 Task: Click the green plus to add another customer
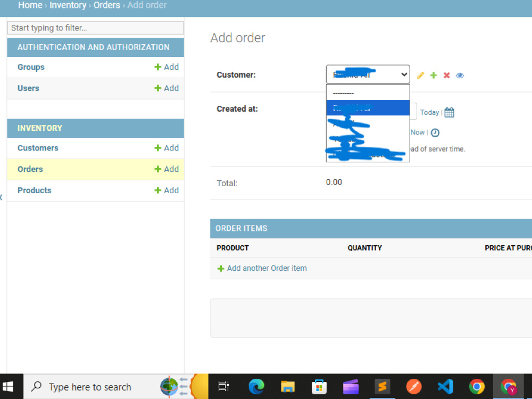pos(434,76)
